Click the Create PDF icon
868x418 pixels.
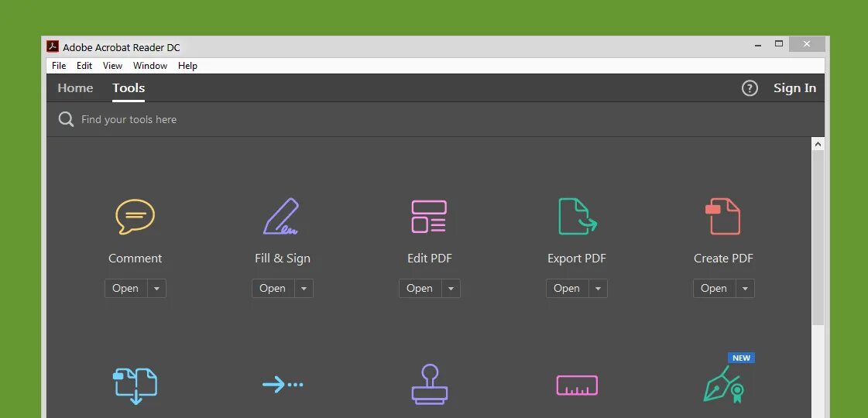723,217
